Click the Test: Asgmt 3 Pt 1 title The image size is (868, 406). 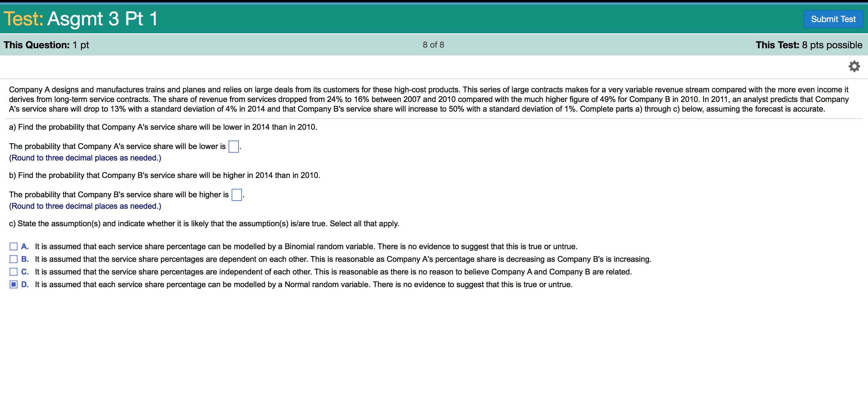click(x=81, y=18)
